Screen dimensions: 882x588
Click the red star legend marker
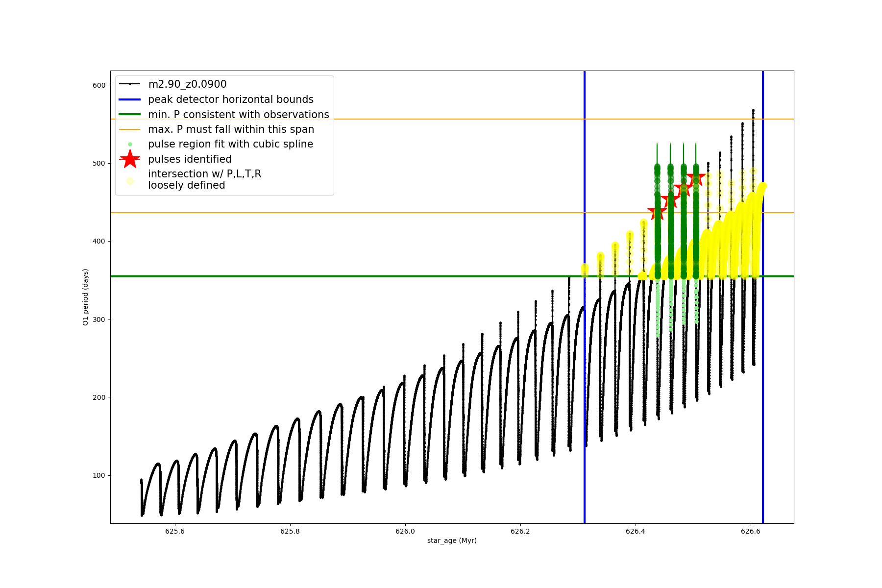tap(130, 159)
